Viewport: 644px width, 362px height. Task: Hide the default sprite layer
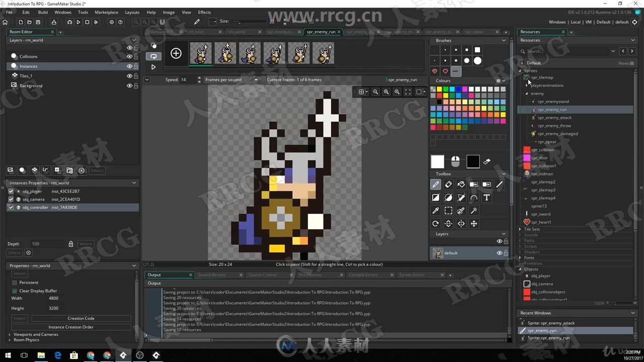click(x=500, y=253)
